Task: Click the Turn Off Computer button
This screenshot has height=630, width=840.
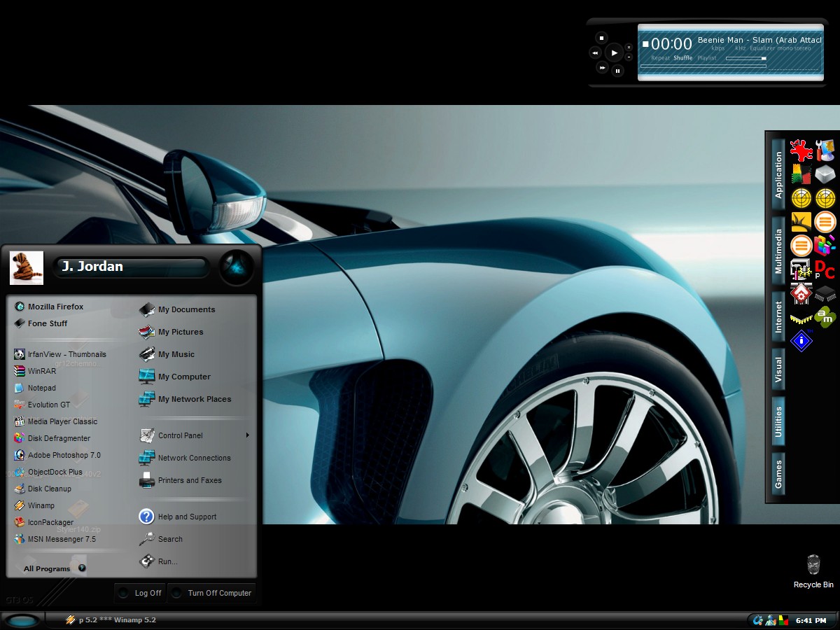Action: click(212, 593)
